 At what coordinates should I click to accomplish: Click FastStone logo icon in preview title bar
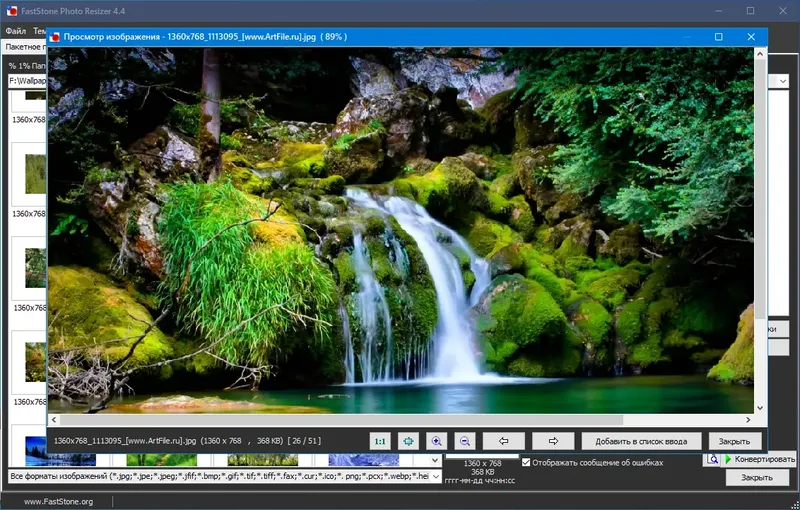click(55, 37)
